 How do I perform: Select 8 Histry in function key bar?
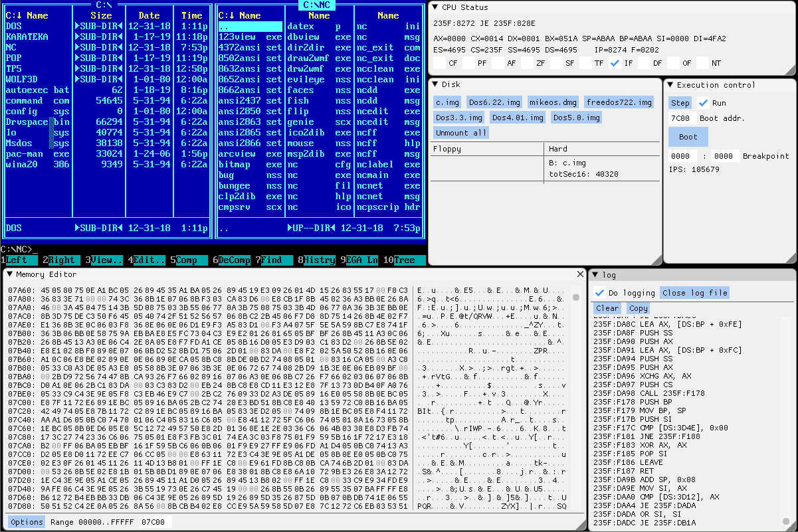pyautogui.click(x=317, y=260)
